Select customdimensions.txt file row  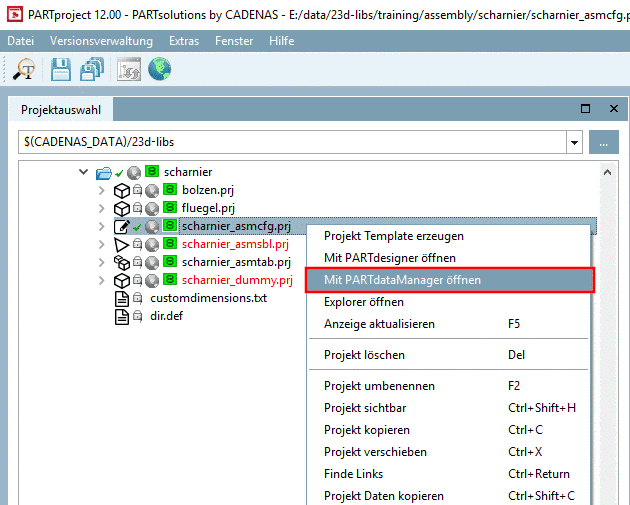[209, 298]
